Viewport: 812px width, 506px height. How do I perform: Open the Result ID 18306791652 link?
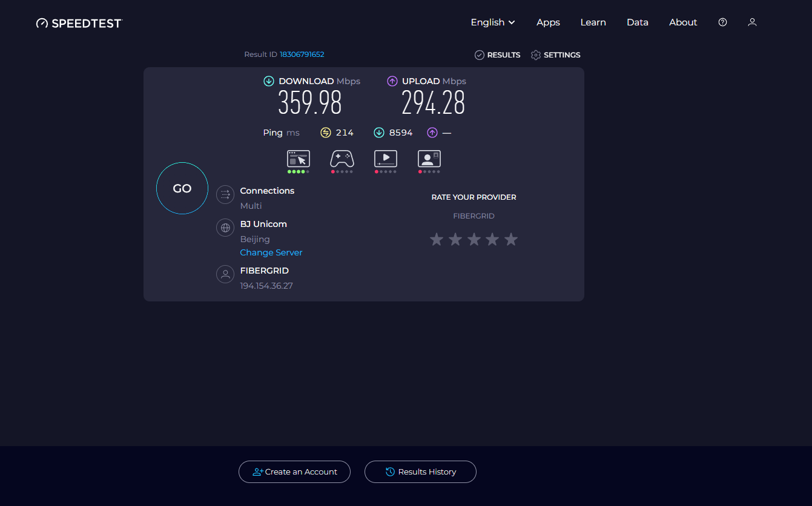302,54
